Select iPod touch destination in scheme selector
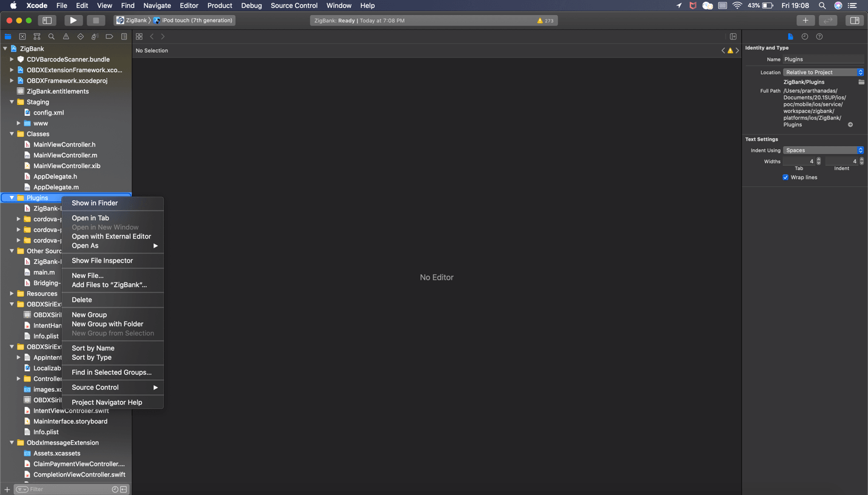The width and height of the screenshot is (868, 495). coord(193,20)
